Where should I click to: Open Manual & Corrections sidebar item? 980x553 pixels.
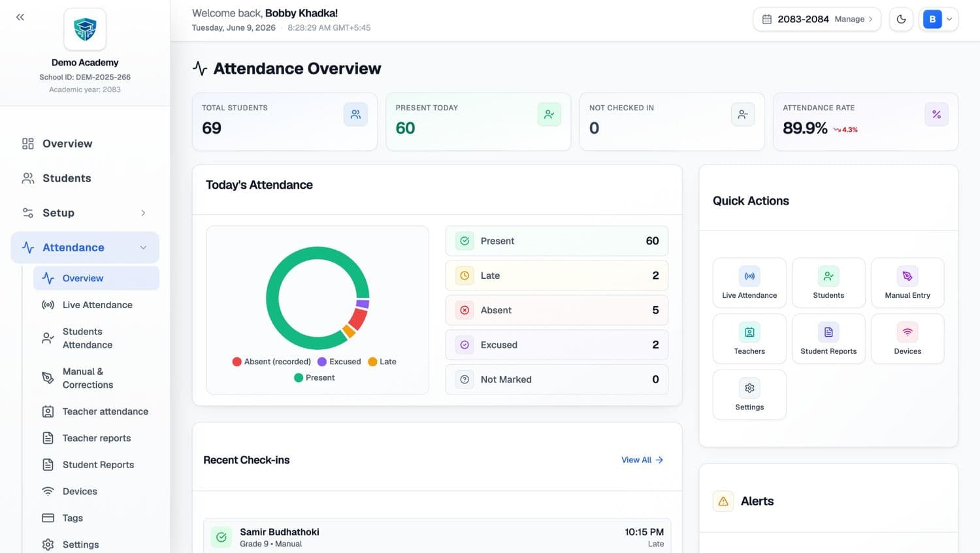pos(96,378)
